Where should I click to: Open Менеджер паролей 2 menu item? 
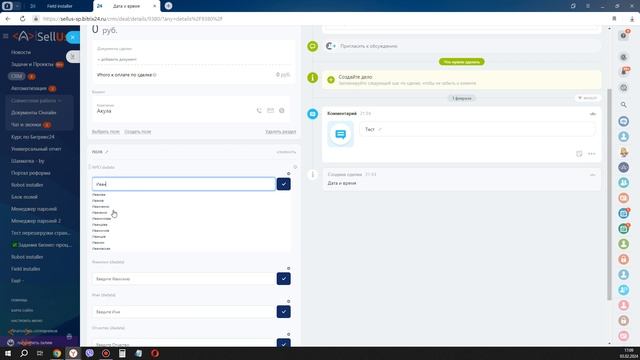coord(36,221)
